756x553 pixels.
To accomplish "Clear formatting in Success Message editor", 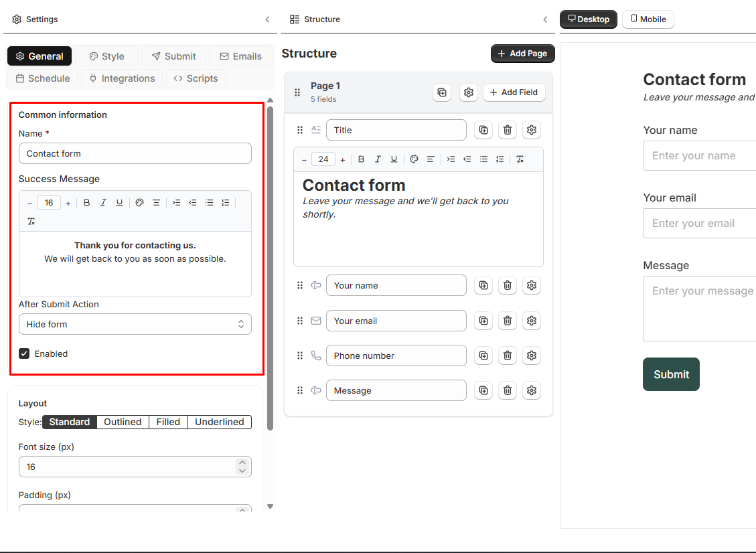I will coord(31,222).
